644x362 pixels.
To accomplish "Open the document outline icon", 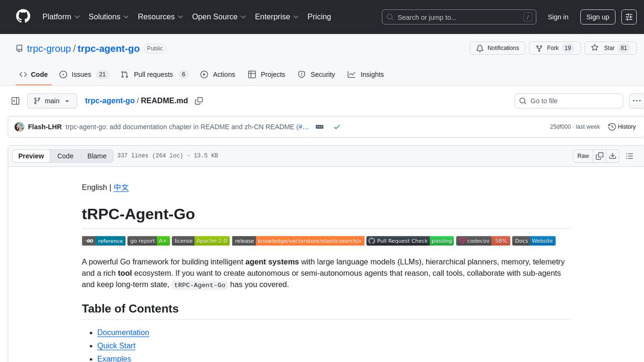I will 629,156.
